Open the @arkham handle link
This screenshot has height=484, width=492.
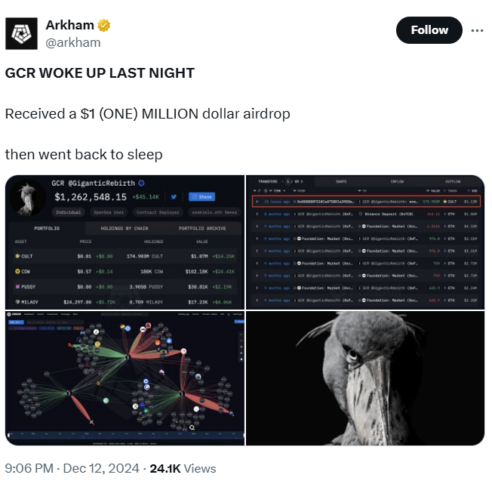[73, 43]
